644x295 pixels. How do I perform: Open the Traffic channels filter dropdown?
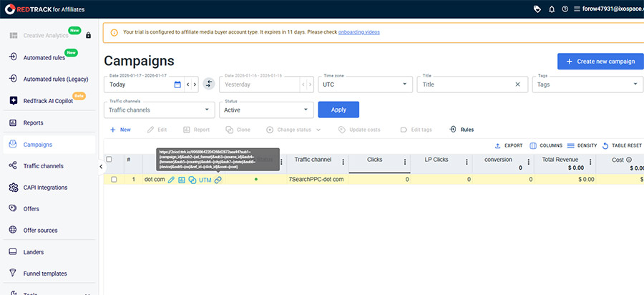coord(207,110)
